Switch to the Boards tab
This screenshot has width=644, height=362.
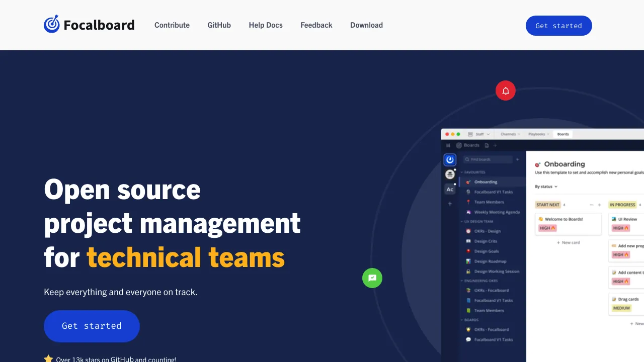pyautogui.click(x=563, y=134)
